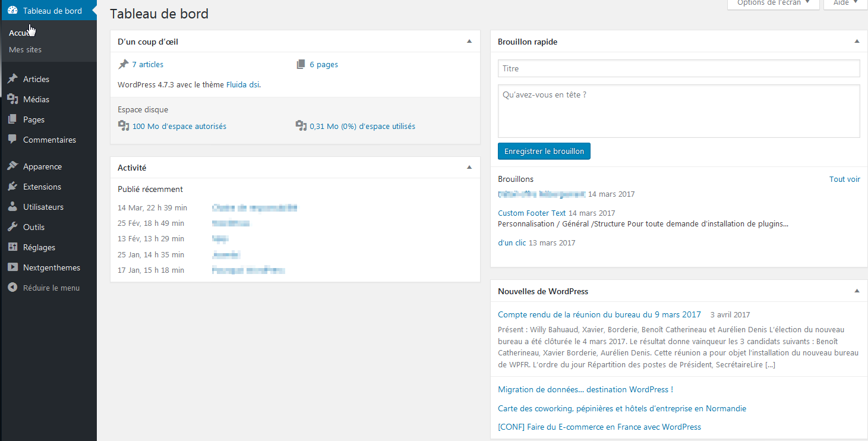Collapse the D'un coup d'œil panel
Image resolution: width=868 pixels, height=441 pixels.
469,42
